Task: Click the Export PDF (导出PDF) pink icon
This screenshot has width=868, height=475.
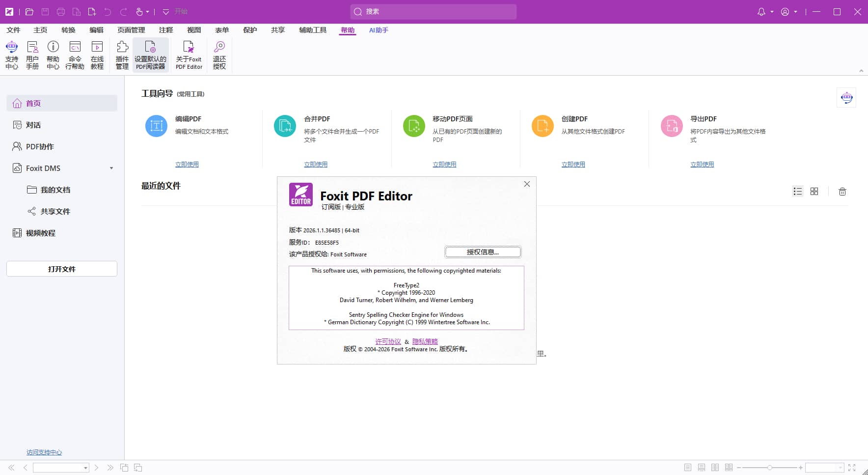Action: (x=672, y=126)
